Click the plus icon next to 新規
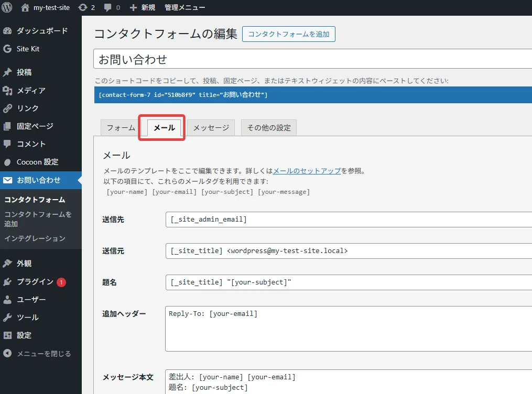 click(x=133, y=7)
